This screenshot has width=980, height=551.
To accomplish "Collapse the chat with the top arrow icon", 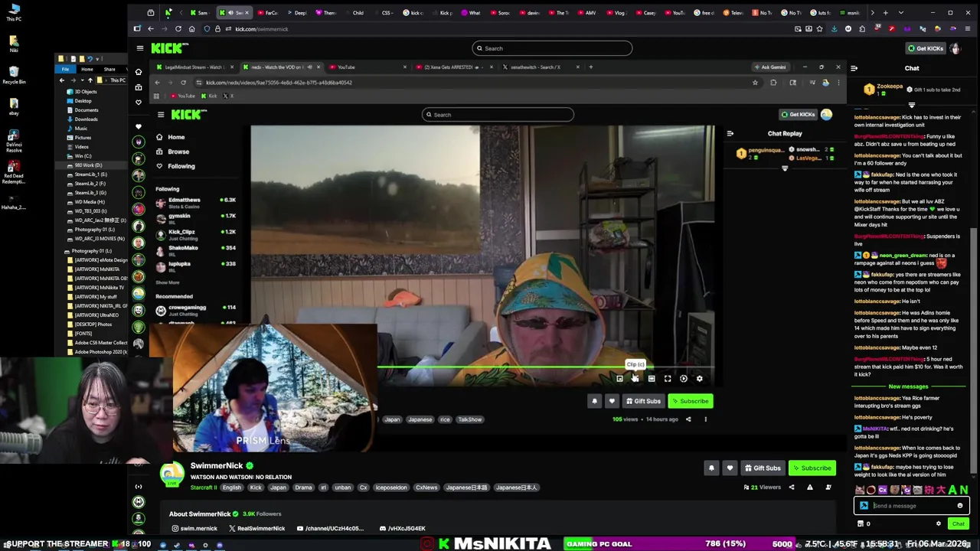I will (x=854, y=68).
